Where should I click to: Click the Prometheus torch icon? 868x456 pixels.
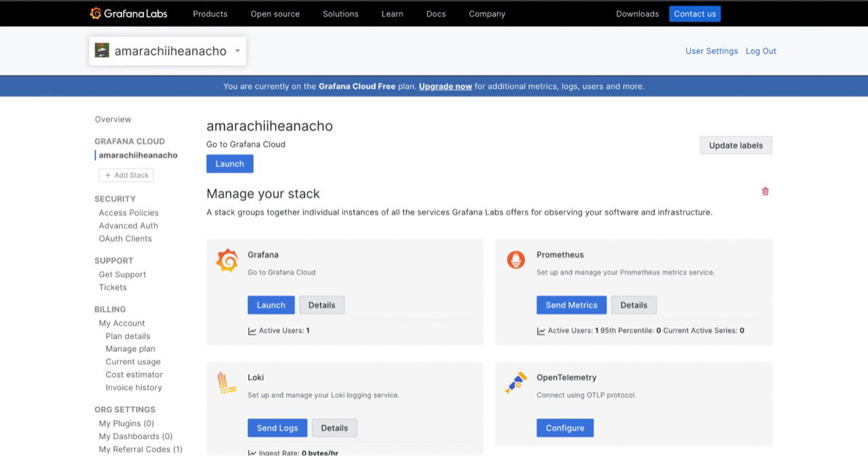click(x=516, y=260)
